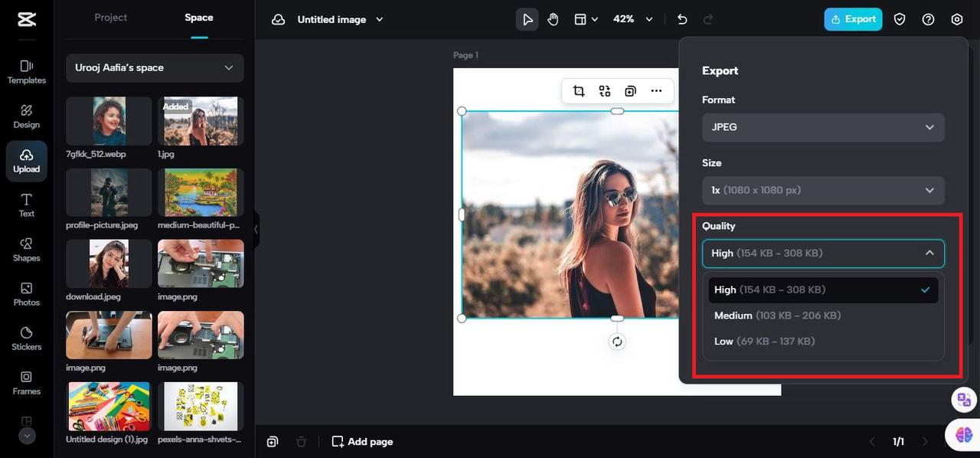The height and width of the screenshot is (458, 980).
Task: Undo the last action
Action: (x=682, y=19)
